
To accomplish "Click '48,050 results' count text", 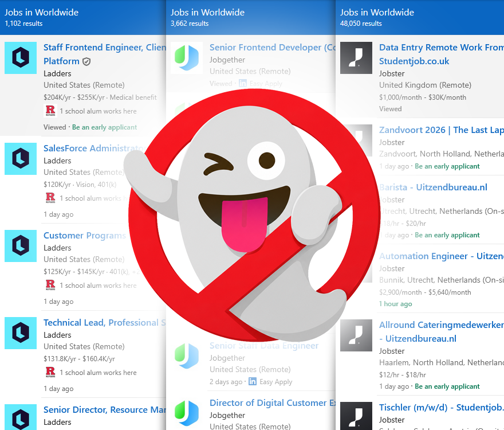I will 361,24.
